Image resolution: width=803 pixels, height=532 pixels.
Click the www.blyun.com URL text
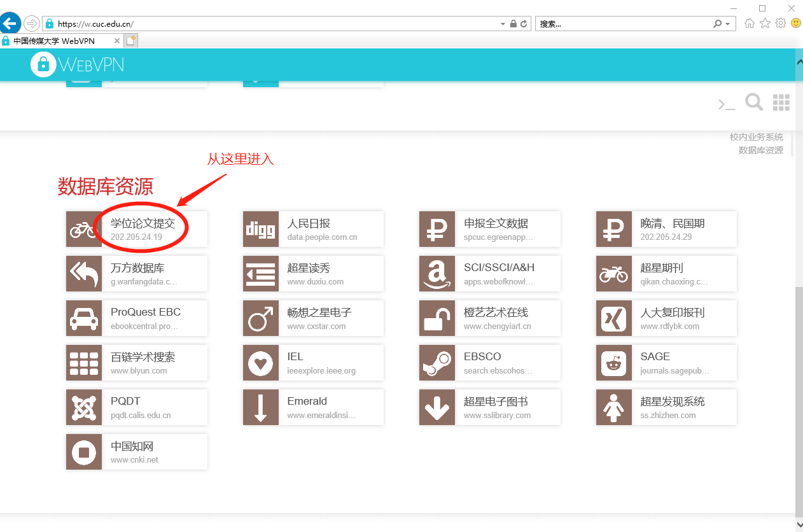[139, 371]
